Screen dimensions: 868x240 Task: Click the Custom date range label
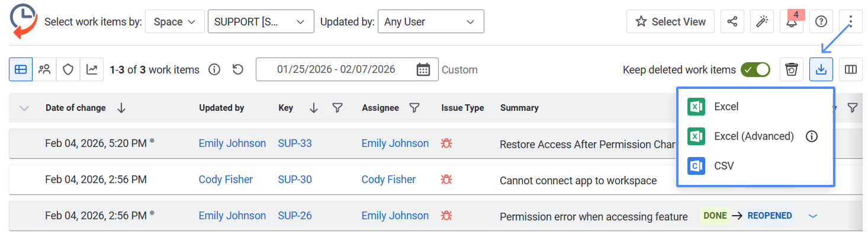pos(459,70)
